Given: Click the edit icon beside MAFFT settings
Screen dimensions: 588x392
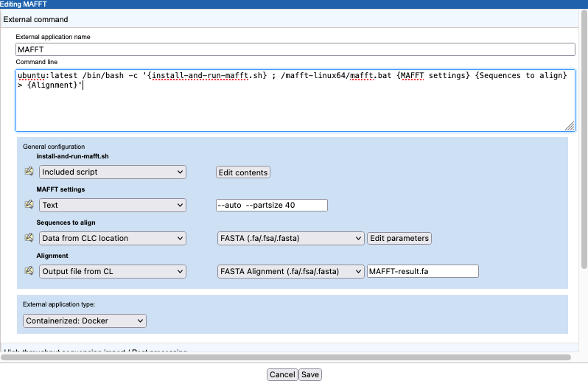Looking at the screenshot, I should pos(29,205).
